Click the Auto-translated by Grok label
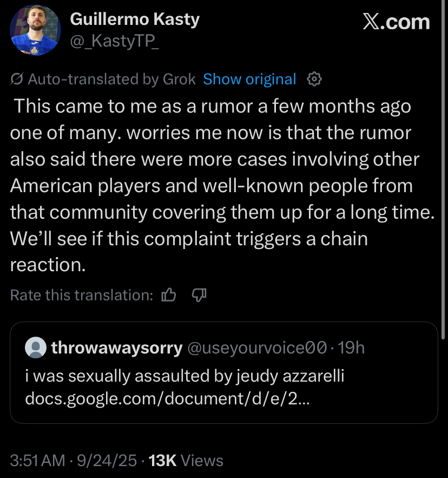Viewport: 448px width, 478px height. coord(111,79)
